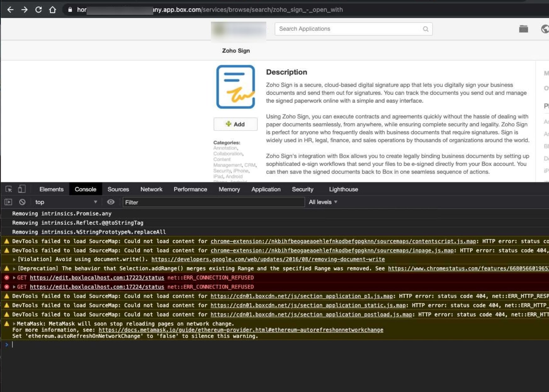Click the browser address bar URL
549x392 pixels.
tap(210, 10)
